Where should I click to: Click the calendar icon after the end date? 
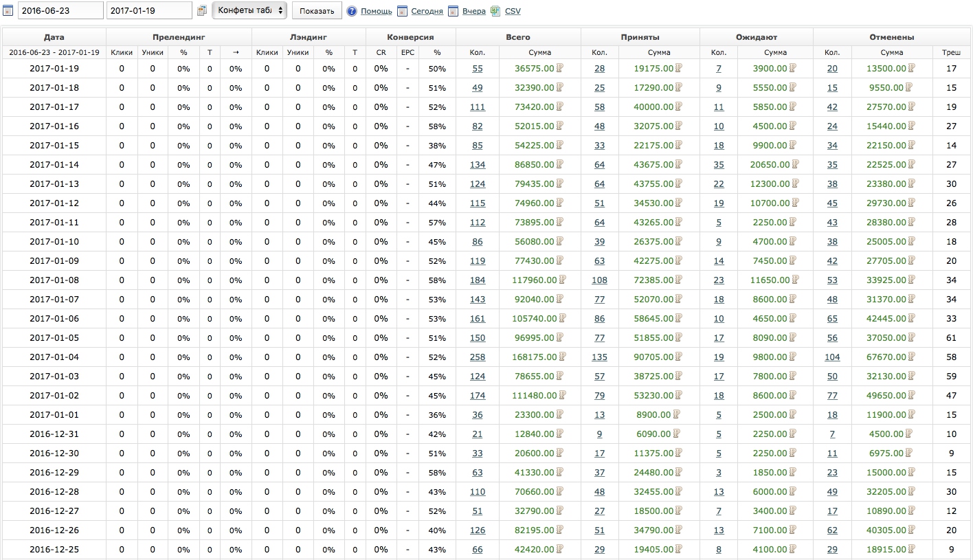tap(202, 11)
